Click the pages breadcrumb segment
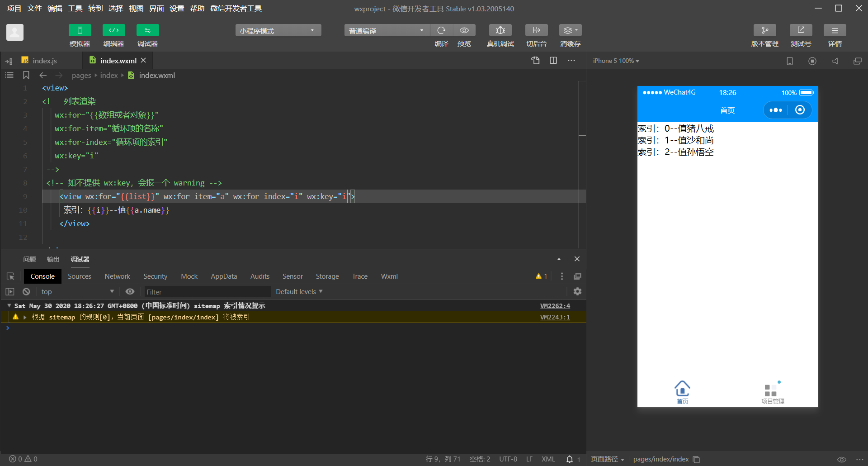868x466 pixels. pyautogui.click(x=81, y=76)
